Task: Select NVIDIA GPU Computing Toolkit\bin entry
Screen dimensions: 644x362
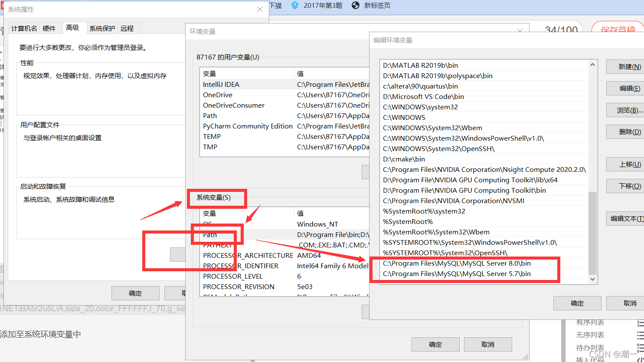Action: point(484,191)
